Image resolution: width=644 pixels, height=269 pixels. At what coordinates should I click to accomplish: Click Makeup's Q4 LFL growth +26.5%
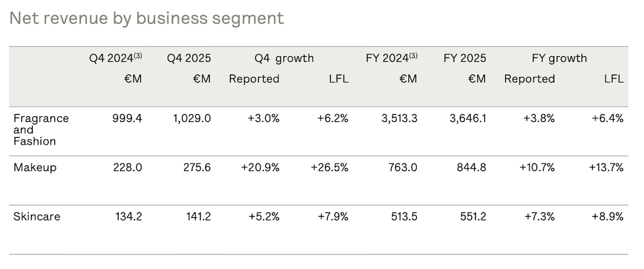click(x=329, y=167)
